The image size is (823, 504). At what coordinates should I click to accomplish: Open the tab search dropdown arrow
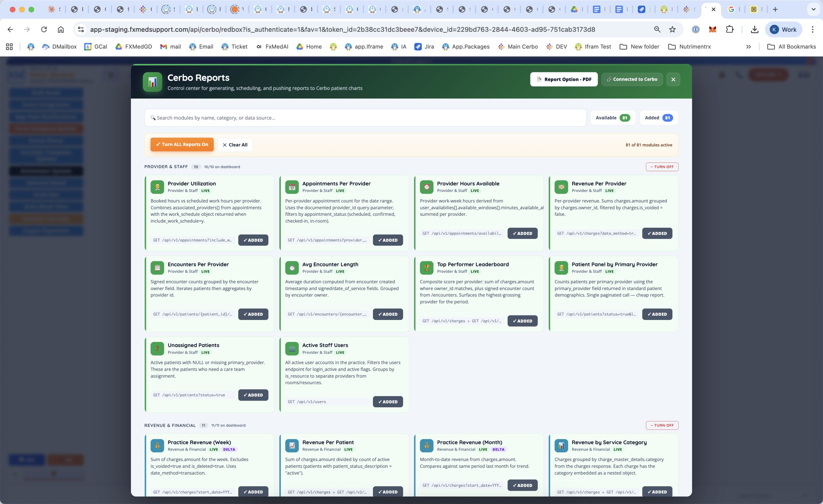pos(814,9)
